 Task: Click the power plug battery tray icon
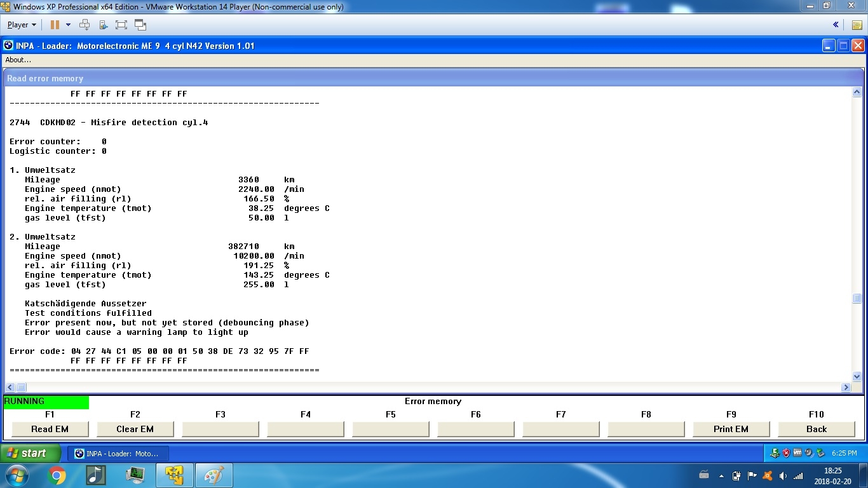click(736, 475)
